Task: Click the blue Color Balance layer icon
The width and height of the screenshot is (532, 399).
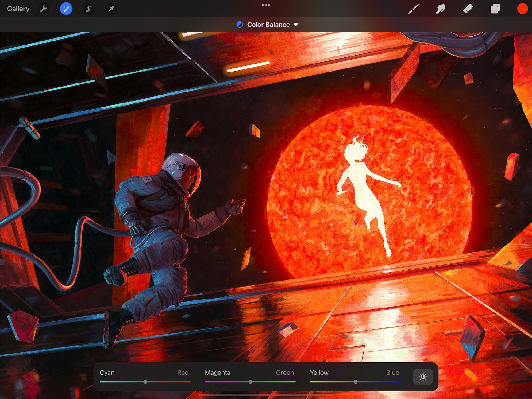Action: tap(240, 25)
